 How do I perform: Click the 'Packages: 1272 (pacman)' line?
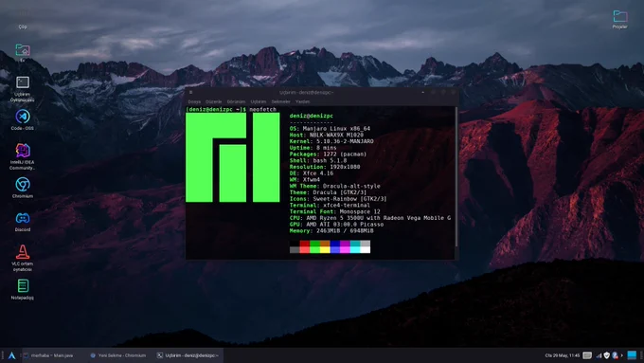pos(329,154)
